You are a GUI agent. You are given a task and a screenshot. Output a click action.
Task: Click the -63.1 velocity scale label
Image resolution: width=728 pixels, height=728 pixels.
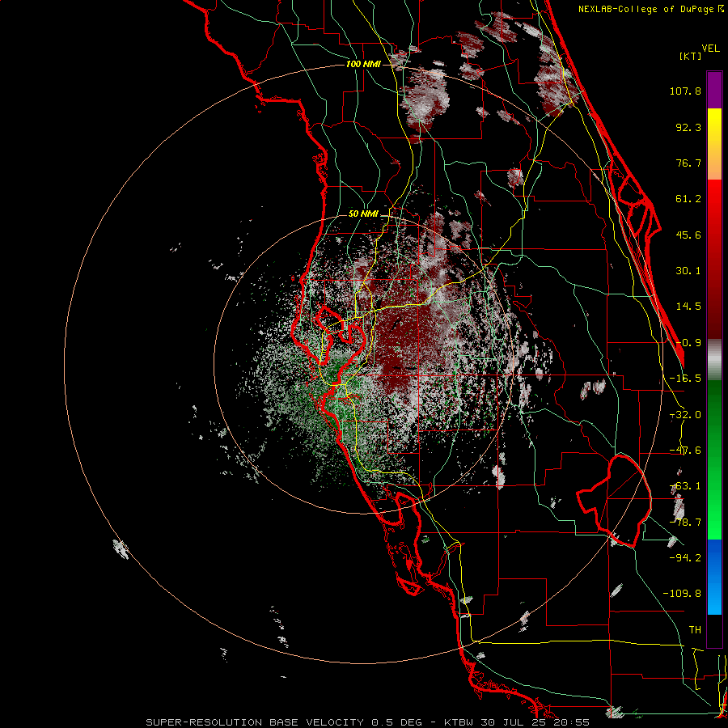(685, 486)
